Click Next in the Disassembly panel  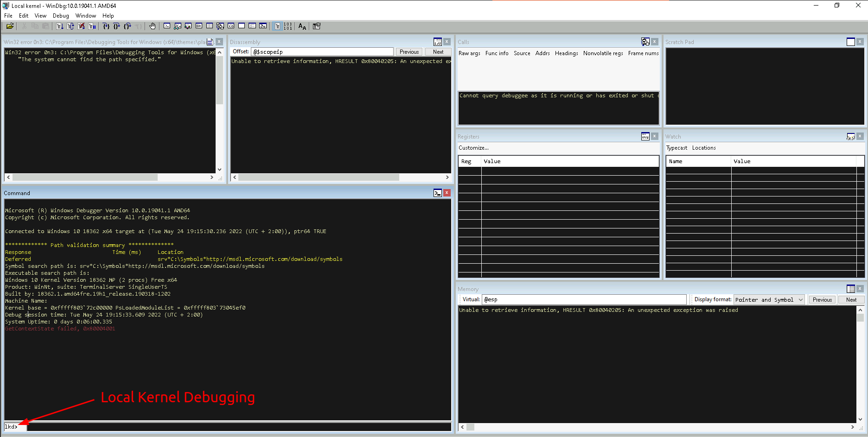coord(438,51)
